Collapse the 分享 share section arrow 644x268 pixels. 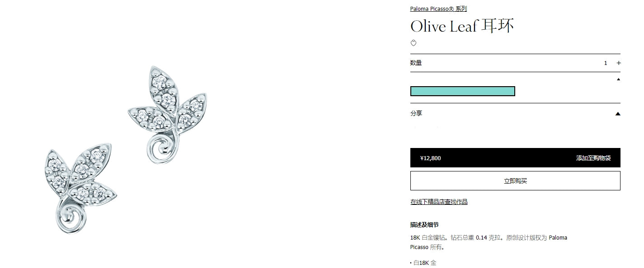click(618, 114)
